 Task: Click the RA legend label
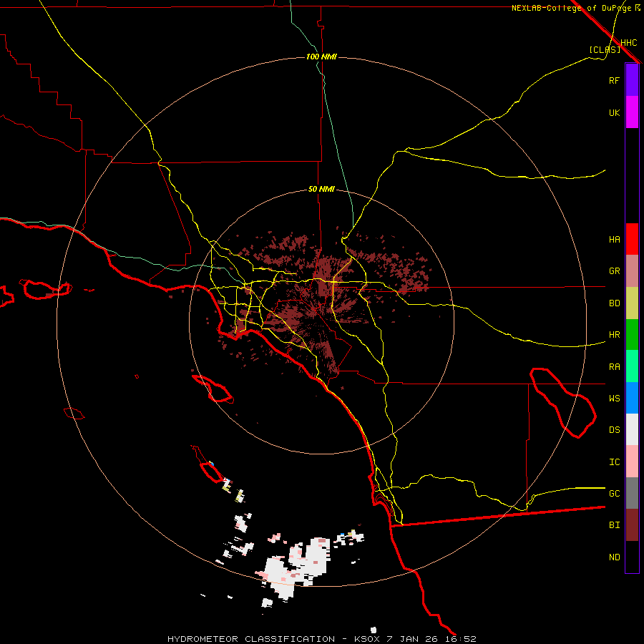(614, 366)
